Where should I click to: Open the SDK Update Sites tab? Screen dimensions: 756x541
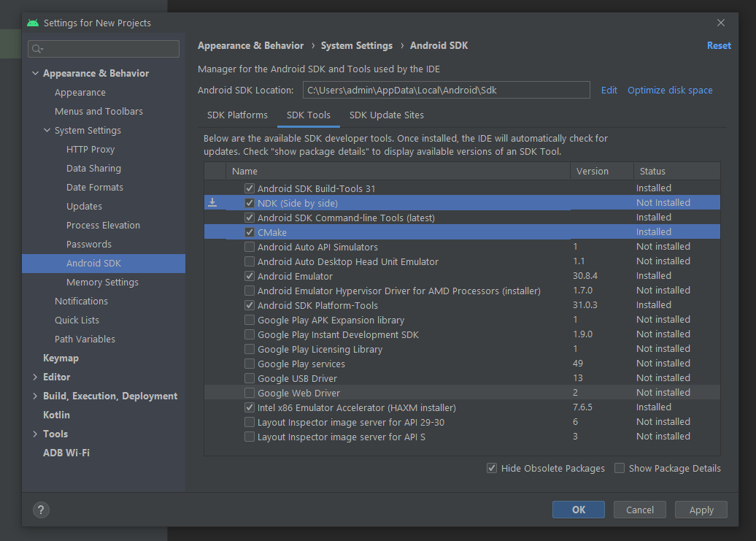point(387,115)
